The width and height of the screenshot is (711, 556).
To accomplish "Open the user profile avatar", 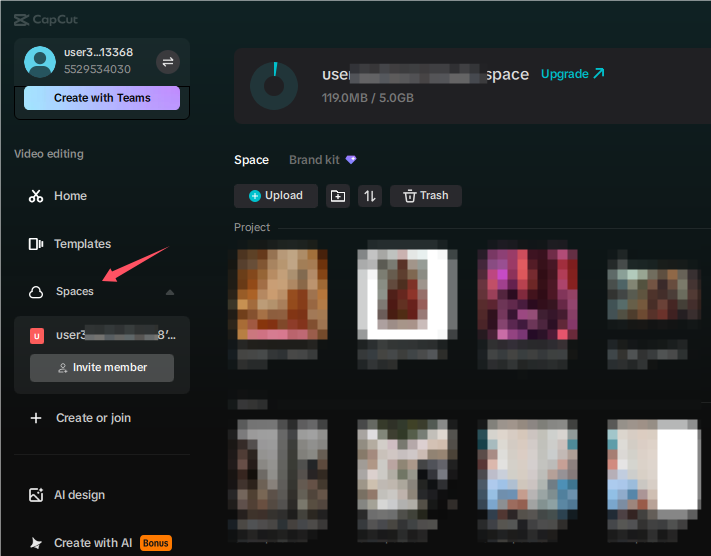I will 40,62.
